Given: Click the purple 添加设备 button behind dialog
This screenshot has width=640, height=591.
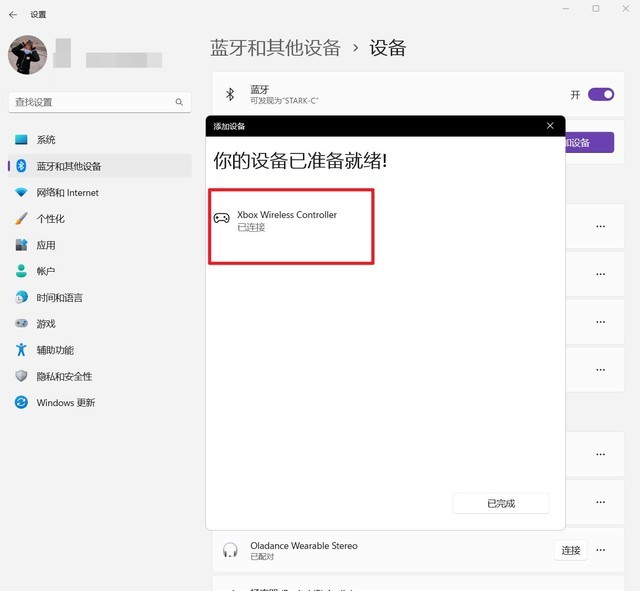Looking at the screenshot, I should (x=589, y=142).
